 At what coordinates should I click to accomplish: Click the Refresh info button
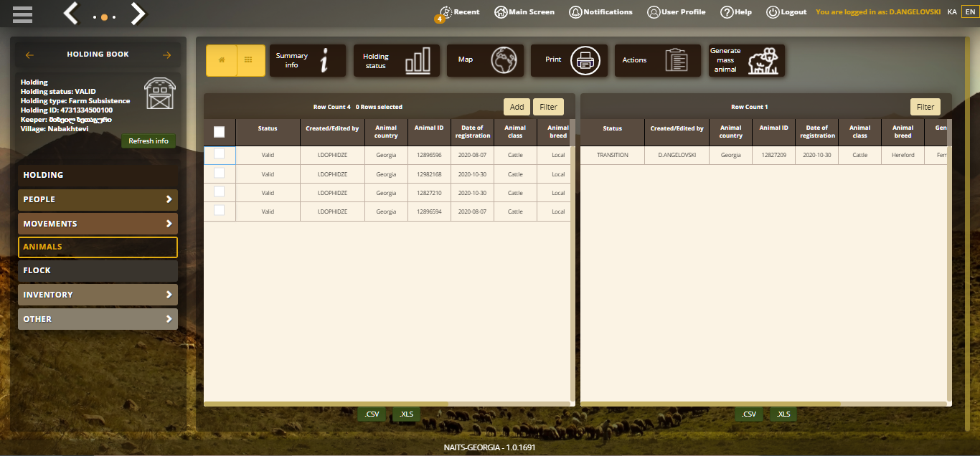tap(149, 141)
